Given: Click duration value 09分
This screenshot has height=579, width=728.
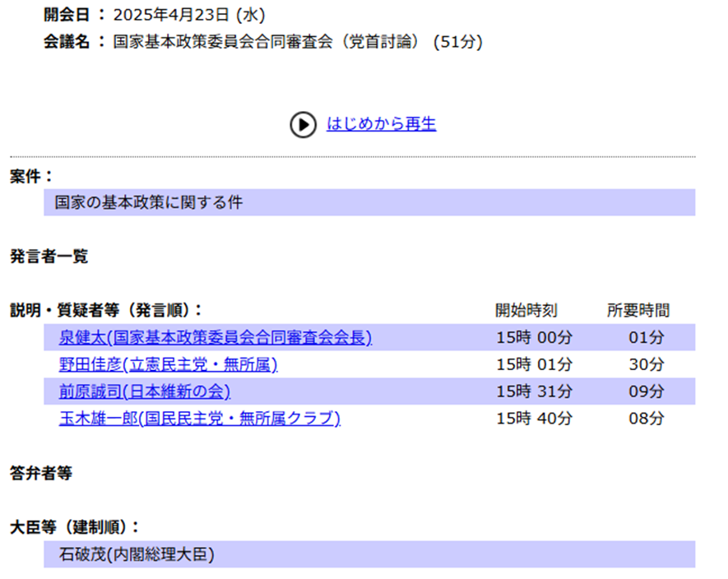Looking at the screenshot, I should (x=647, y=391).
